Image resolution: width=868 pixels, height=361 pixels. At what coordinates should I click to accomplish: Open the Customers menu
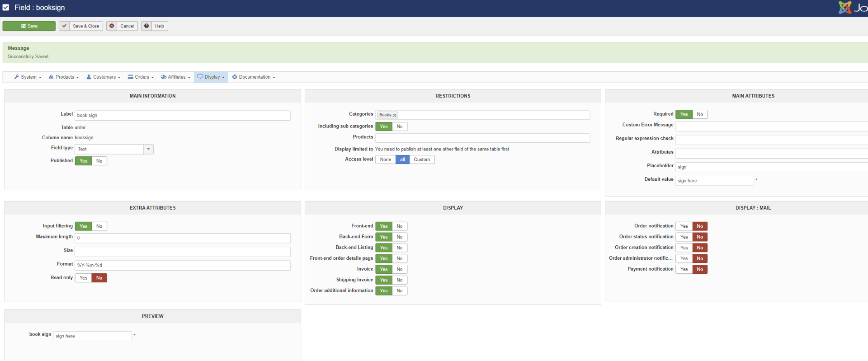click(104, 77)
